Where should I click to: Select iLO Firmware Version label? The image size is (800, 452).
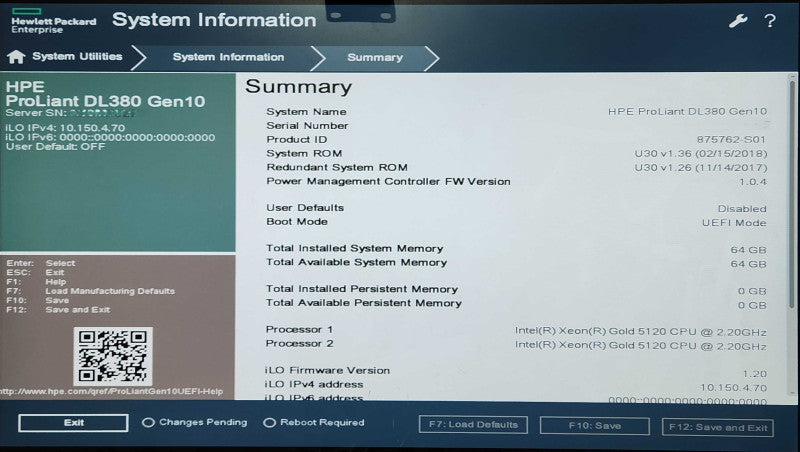tap(327, 370)
